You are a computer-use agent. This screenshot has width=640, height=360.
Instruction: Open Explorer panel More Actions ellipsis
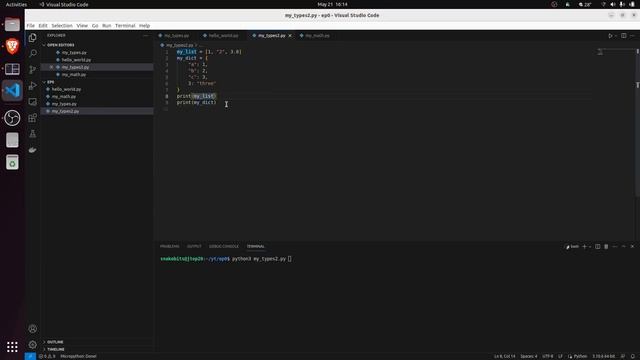[145, 36]
